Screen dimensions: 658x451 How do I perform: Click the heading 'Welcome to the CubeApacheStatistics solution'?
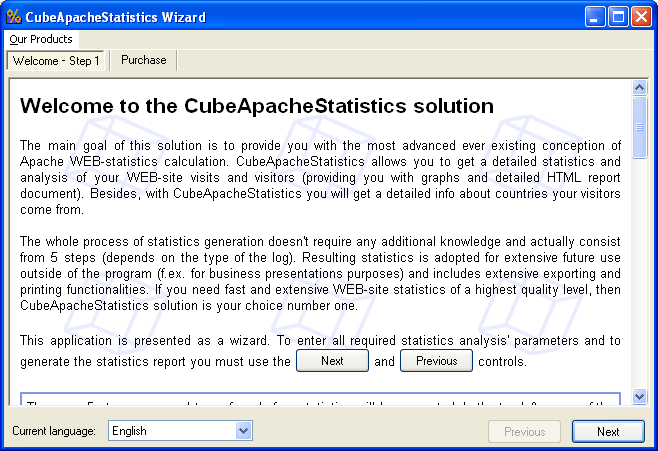(257, 106)
